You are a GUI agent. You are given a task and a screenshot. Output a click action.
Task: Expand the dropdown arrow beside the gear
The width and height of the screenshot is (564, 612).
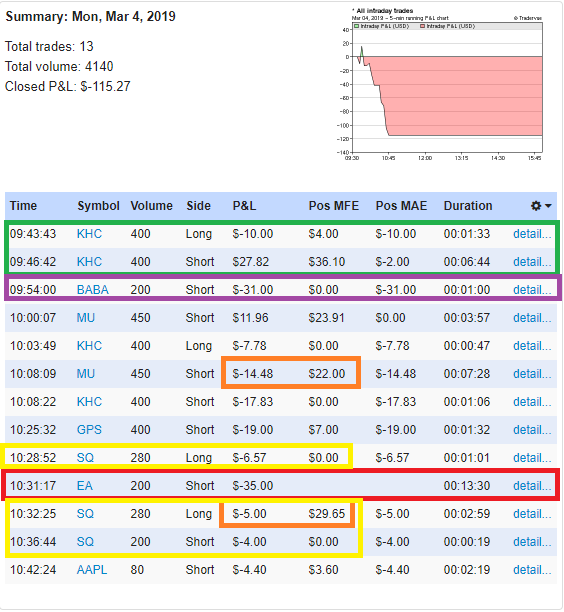point(548,206)
